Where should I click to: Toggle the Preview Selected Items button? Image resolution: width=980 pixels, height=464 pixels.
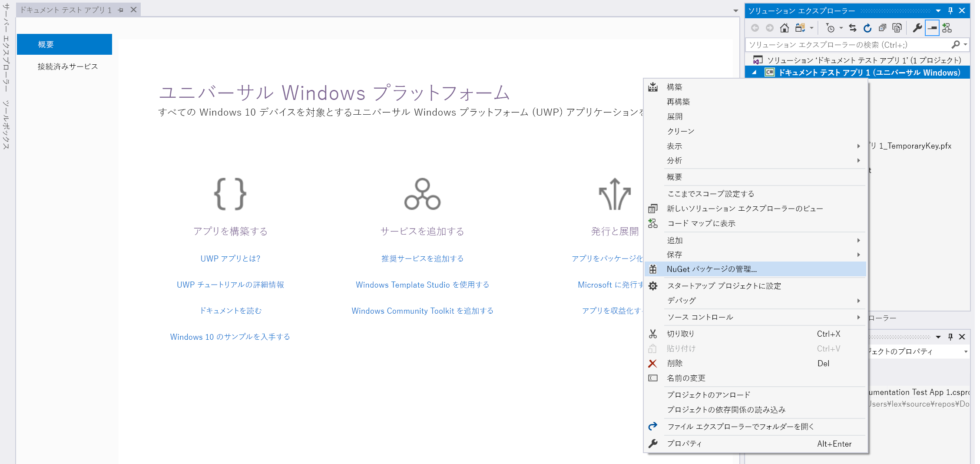[x=932, y=28]
